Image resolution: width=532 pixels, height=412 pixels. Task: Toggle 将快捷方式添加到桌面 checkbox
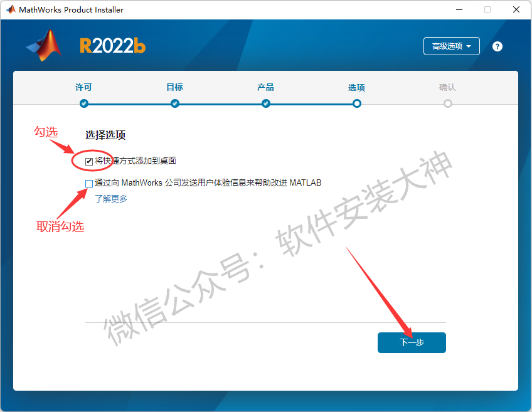(x=89, y=161)
